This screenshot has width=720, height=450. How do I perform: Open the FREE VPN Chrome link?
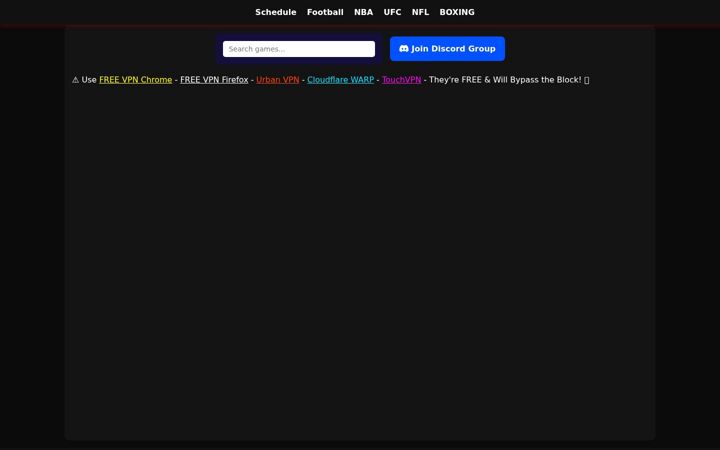pyautogui.click(x=135, y=80)
